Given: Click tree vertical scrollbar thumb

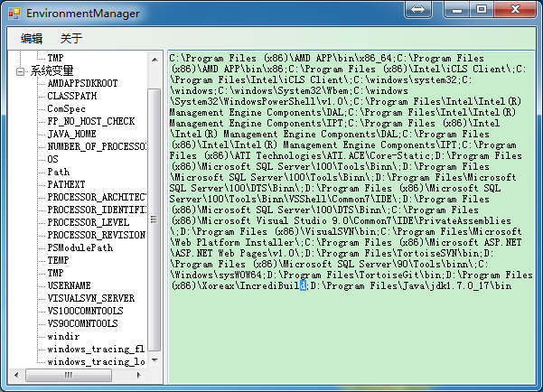Looking at the screenshot, I should pyautogui.click(x=154, y=219).
